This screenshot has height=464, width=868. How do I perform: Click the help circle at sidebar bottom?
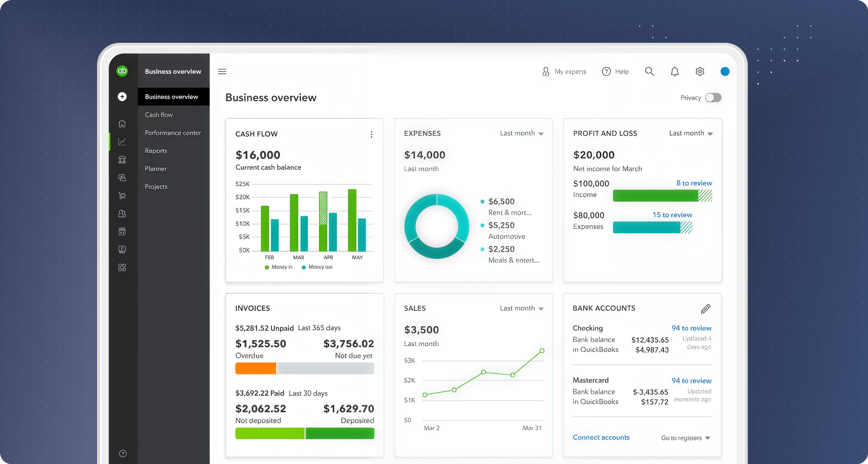tap(123, 454)
